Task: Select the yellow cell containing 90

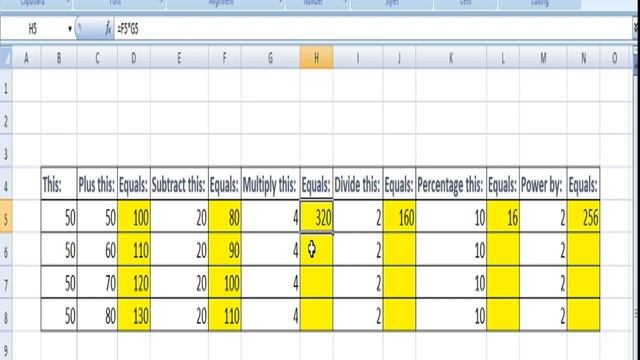Action: pyautogui.click(x=224, y=249)
